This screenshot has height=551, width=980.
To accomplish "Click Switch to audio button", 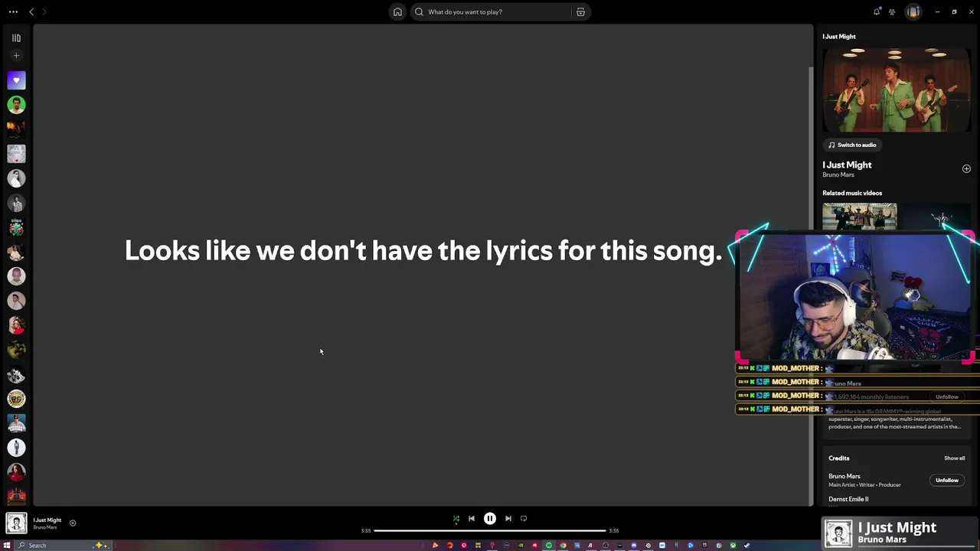I will tap(852, 145).
